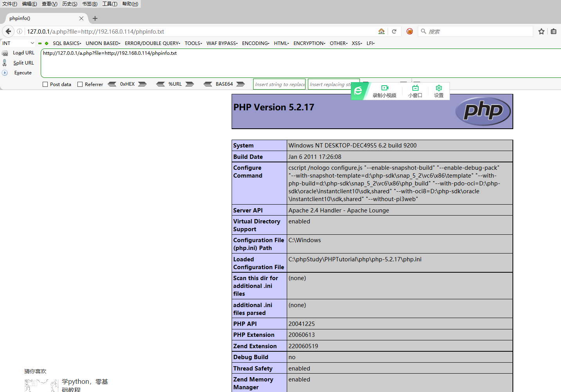Open the 编辑(E) menu
Screen dimensions: 561x392
(x=29, y=4)
